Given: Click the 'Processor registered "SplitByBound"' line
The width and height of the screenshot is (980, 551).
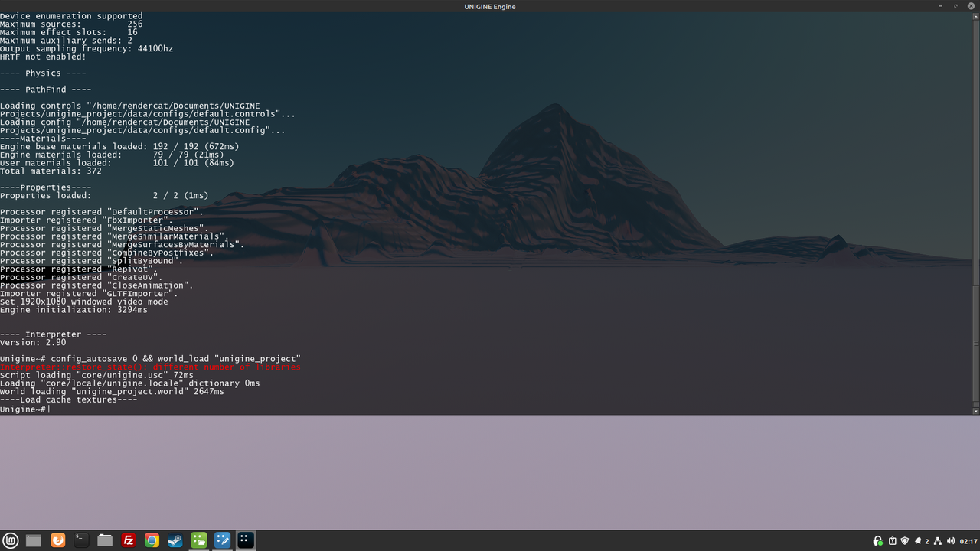Looking at the screenshot, I should [92, 261].
